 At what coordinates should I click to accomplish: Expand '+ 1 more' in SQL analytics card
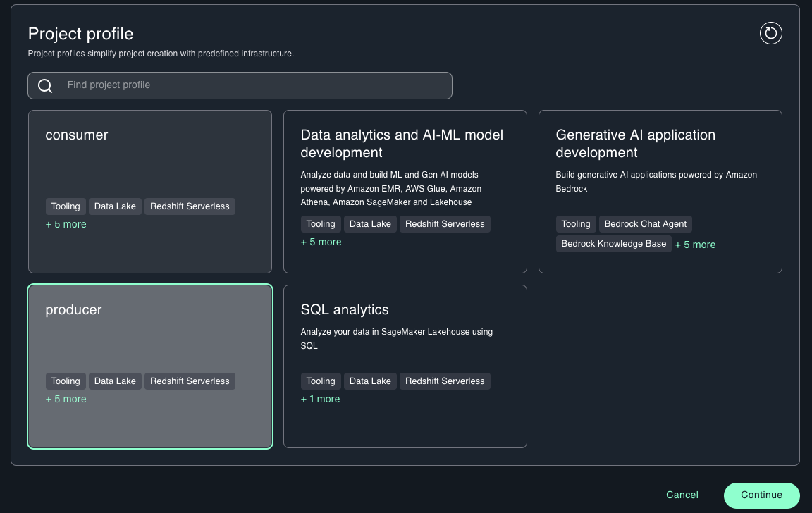pos(320,399)
